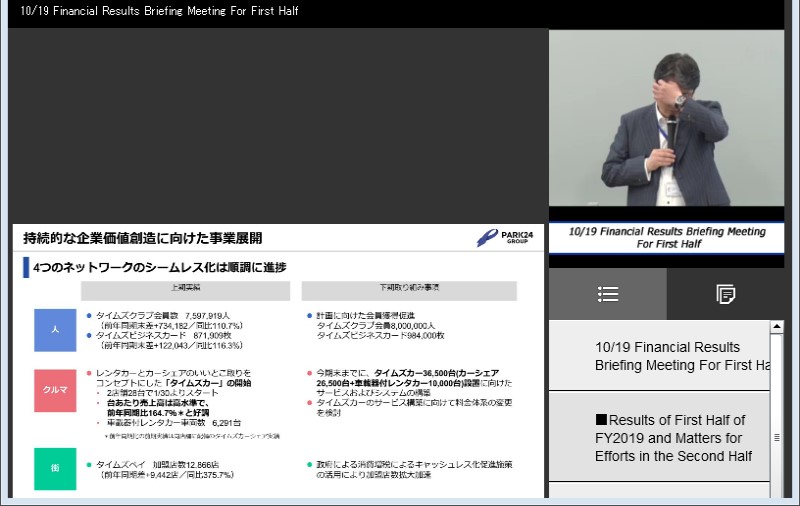The image size is (800, 506).
Task: Click the blue '人' category box
Action: coord(55,330)
